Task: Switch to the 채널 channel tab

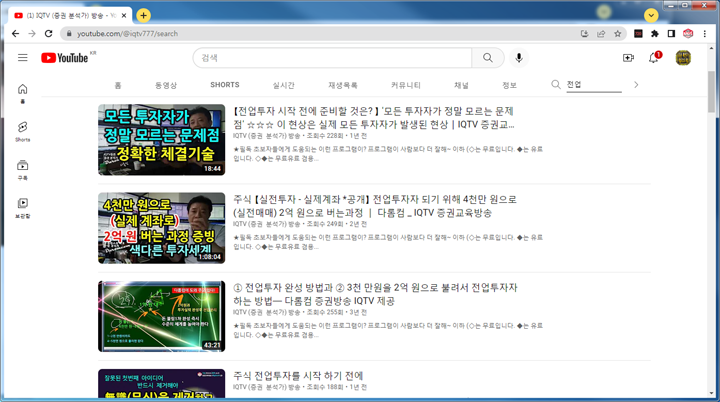Action: [x=461, y=85]
